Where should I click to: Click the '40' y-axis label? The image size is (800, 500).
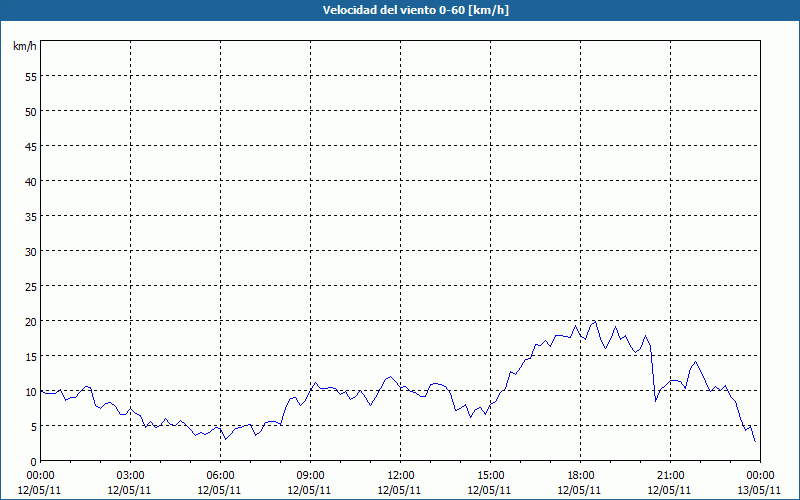[31, 181]
